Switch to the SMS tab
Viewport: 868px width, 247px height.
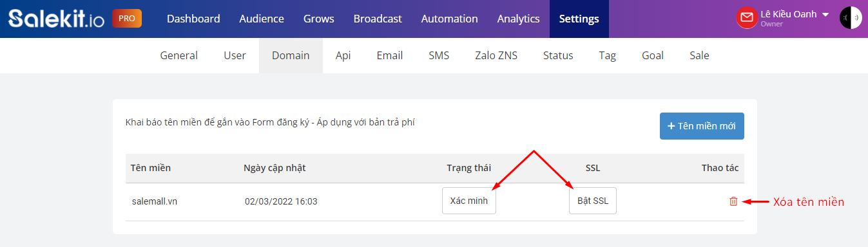pyautogui.click(x=439, y=55)
